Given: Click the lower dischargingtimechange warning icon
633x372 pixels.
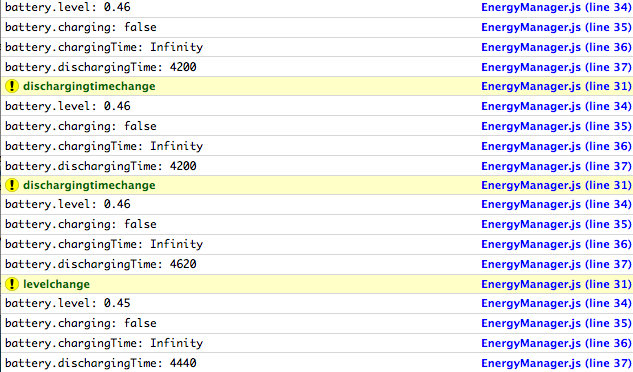Looking at the screenshot, I should [x=12, y=185].
